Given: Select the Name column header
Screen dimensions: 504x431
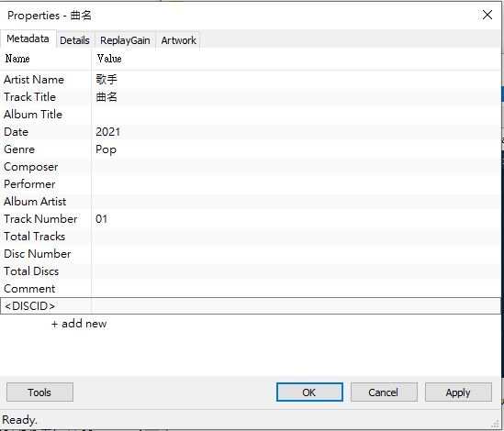Looking at the screenshot, I should 46,59.
